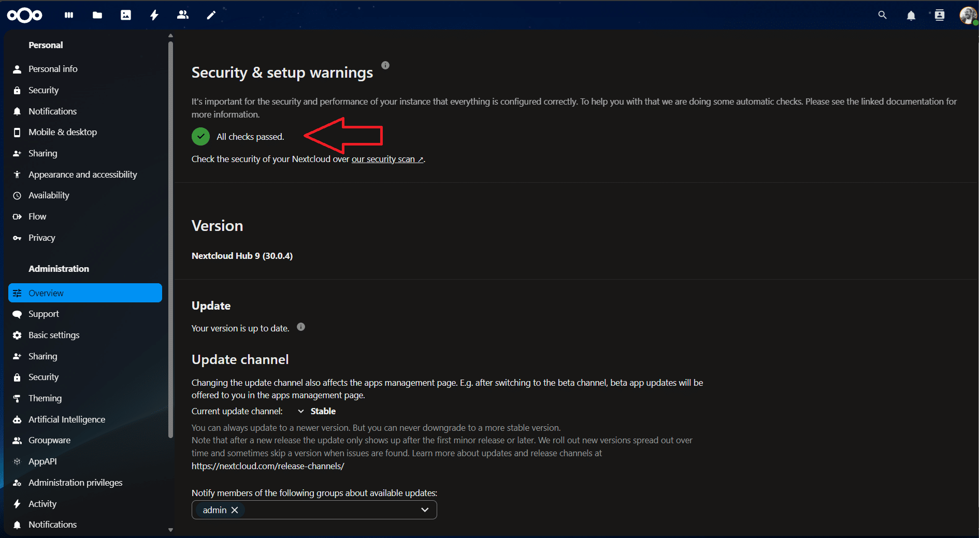Click the Nextcloud logo

pyautogui.click(x=25, y=16)
